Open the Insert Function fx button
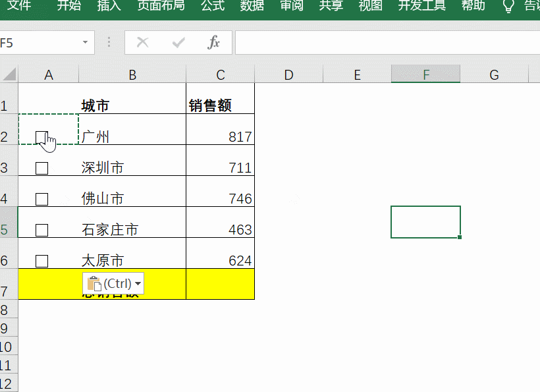 click(213, 42)
